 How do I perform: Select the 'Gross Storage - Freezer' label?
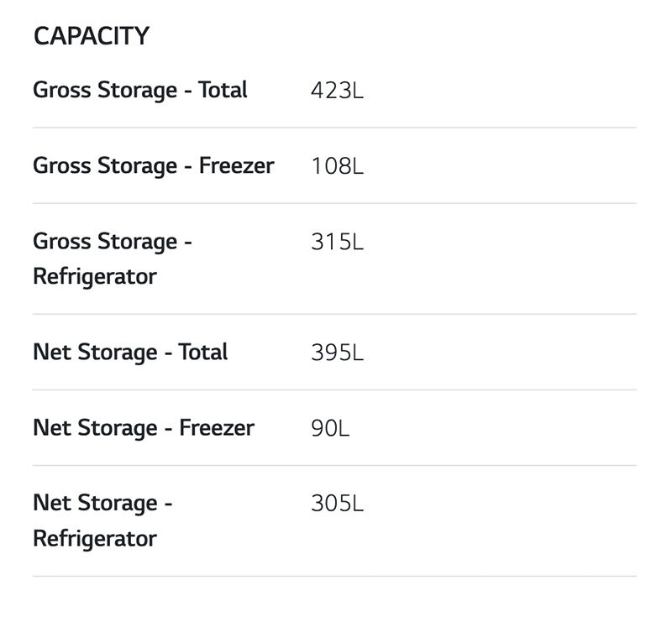pos(153,165)
